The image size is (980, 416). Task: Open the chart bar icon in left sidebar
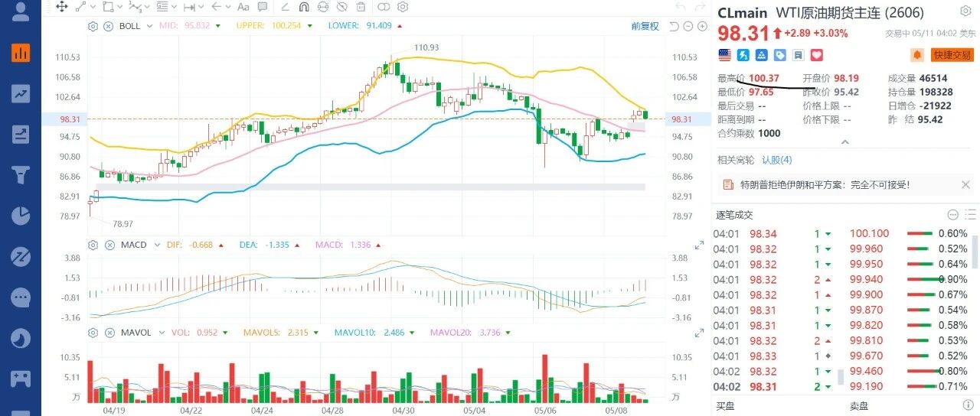coord(21,53)
